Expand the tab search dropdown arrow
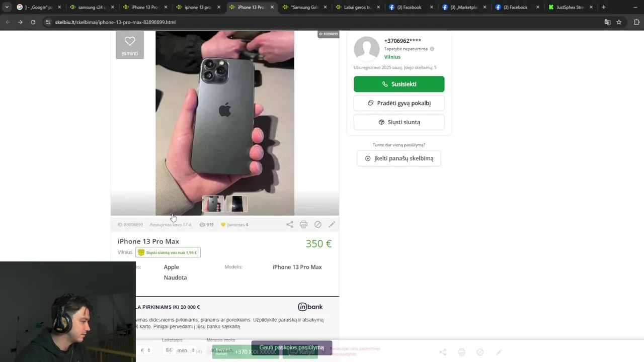 click(x=7, y=7)
